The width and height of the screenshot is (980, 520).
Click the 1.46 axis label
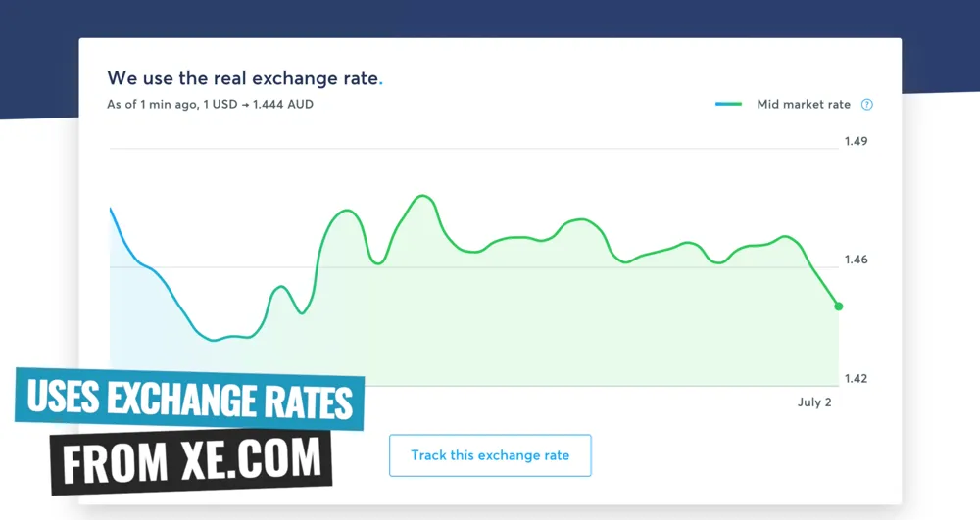point(856,260)
